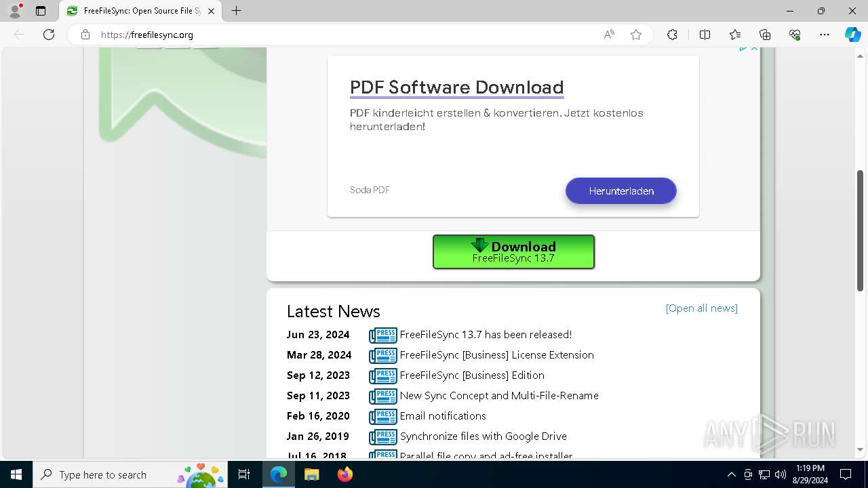Open the tab actions menu icon
This screenshot has width=868, height=488.
41,11
